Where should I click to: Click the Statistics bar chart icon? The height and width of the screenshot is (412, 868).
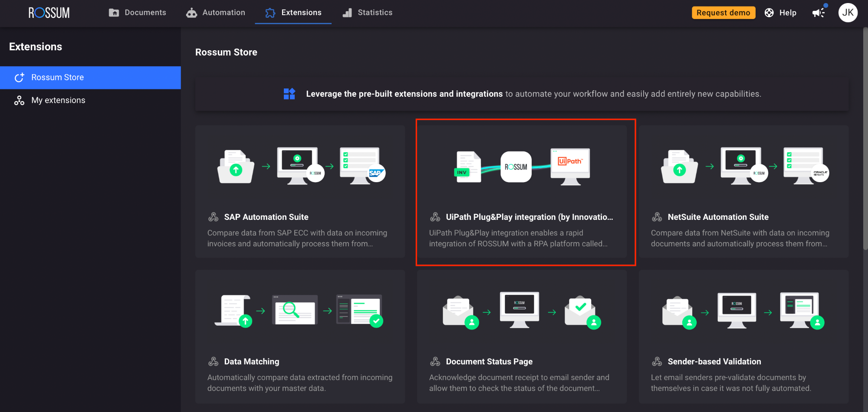point(347,13)
